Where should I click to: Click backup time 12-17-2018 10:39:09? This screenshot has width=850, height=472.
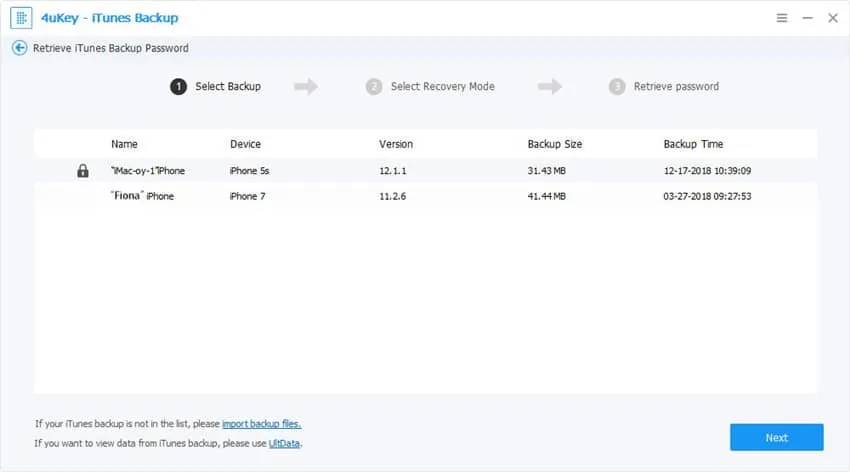pyautogui.click(x=707, y=171)
